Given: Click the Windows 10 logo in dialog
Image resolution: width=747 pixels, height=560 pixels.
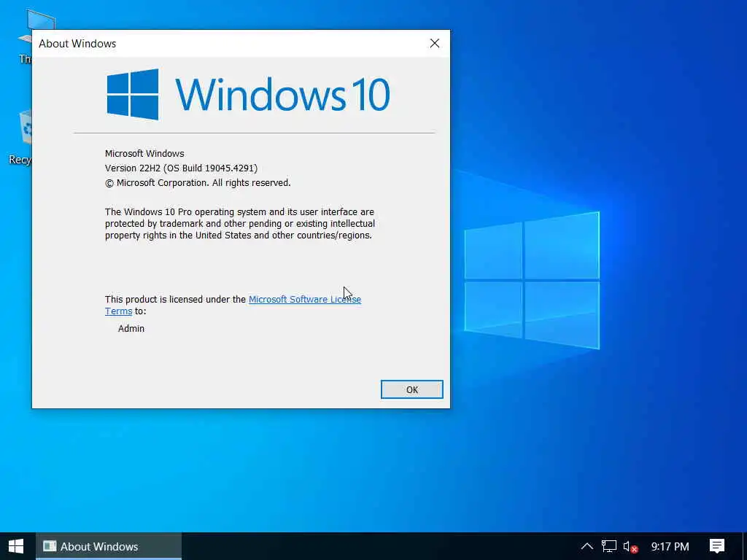Looking at the screenshot, I should pyautogui.click(x=248, y=94).
